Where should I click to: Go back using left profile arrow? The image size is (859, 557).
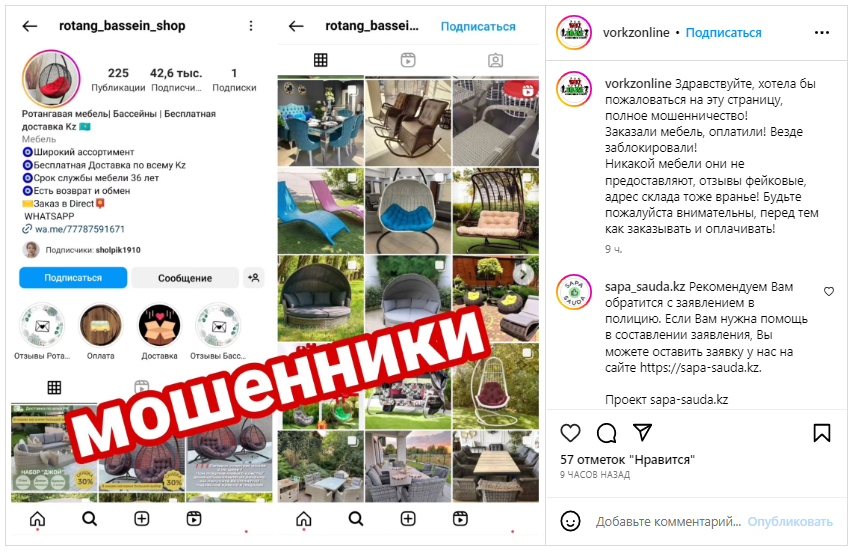(x=30, y=26)
